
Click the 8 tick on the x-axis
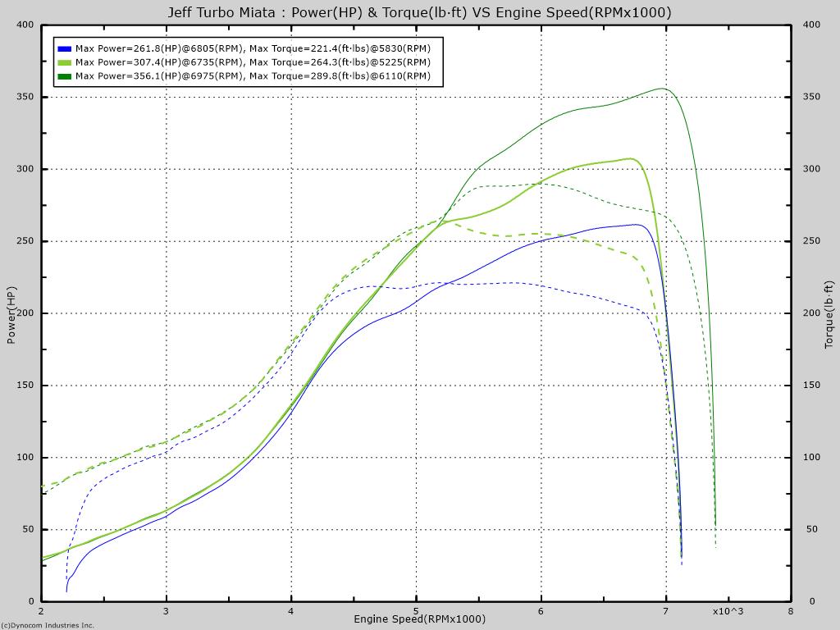[x=791, y=610]
